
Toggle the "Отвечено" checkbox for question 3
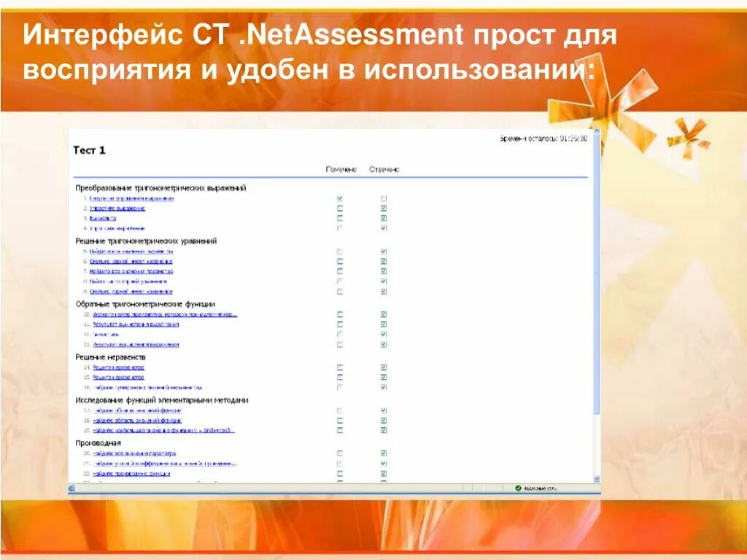click(x=384, y=218)
